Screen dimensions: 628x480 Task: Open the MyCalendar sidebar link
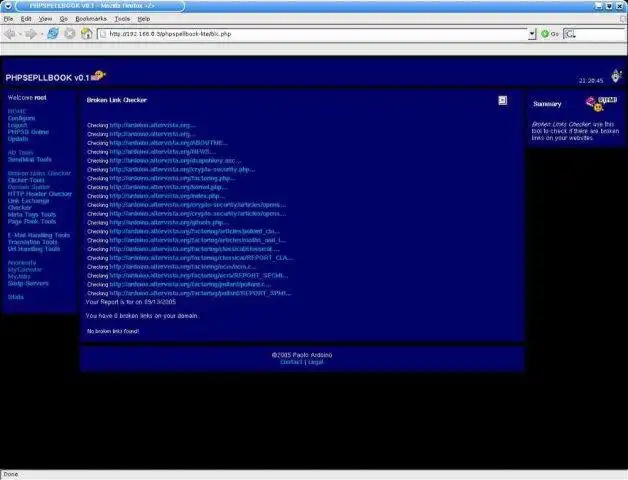point(24,270)
